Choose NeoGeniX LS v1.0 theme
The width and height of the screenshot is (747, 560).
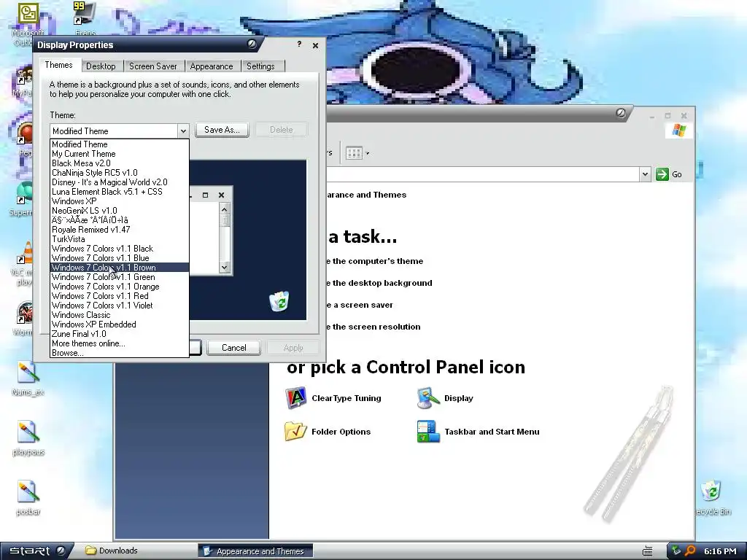click(x=120, y=211)
